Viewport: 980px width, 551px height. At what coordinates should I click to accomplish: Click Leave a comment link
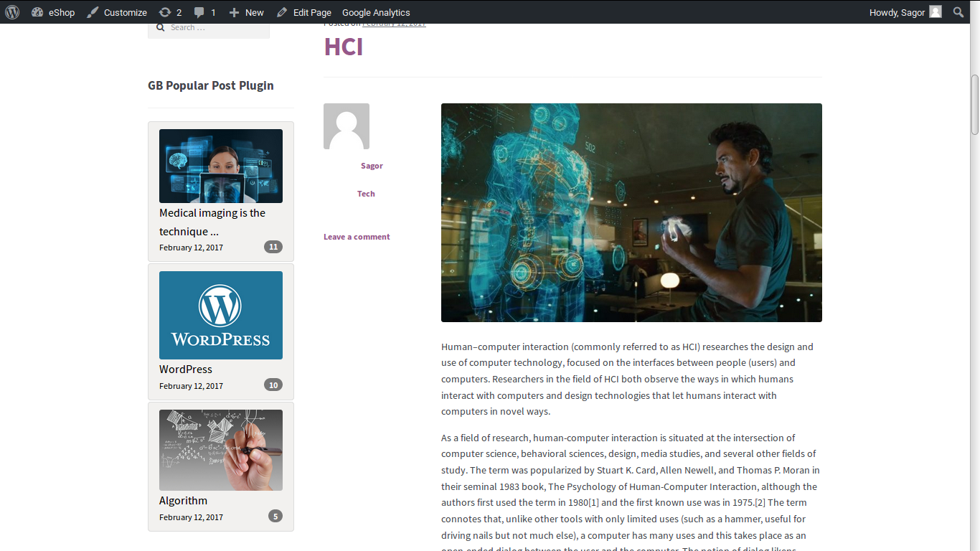pyautogui.click(x=357, y=237)
